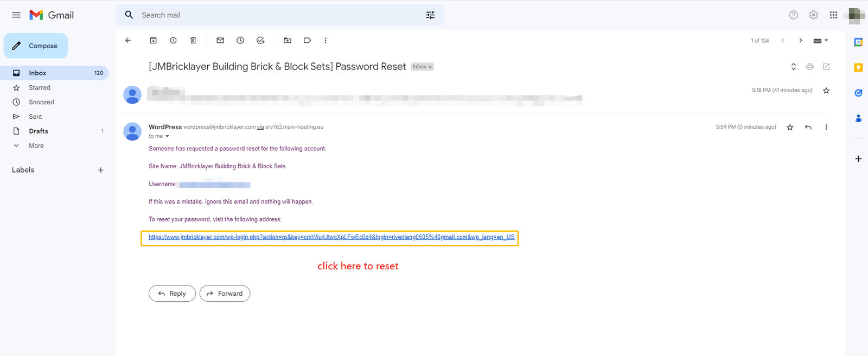This screenshot has width=868, height=356.
Task: Delete this email with trash icon
Action: pyautogui.click(x=193, y=40)
